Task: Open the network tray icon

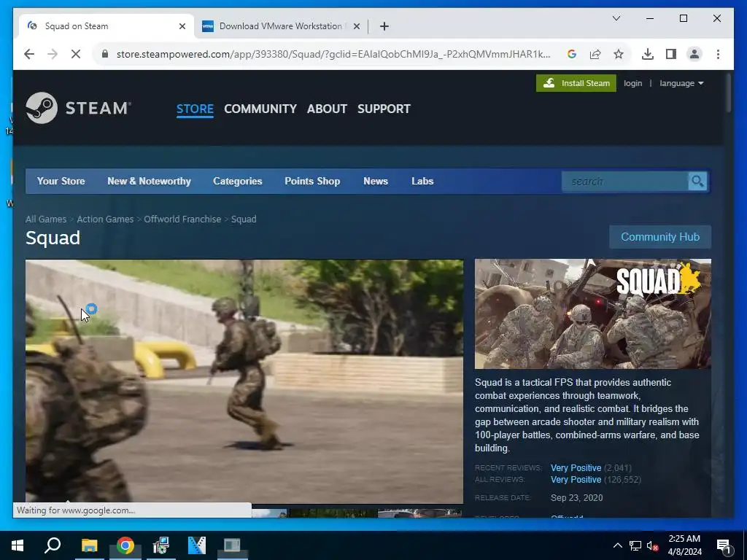Action: click(635, 545)
